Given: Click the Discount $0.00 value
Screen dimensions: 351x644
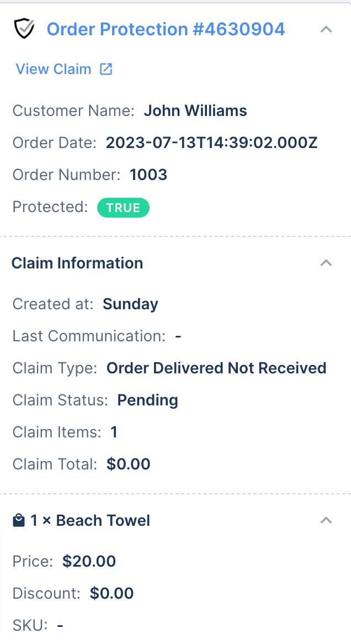Looking at the screenshot, I should [111, 593].
